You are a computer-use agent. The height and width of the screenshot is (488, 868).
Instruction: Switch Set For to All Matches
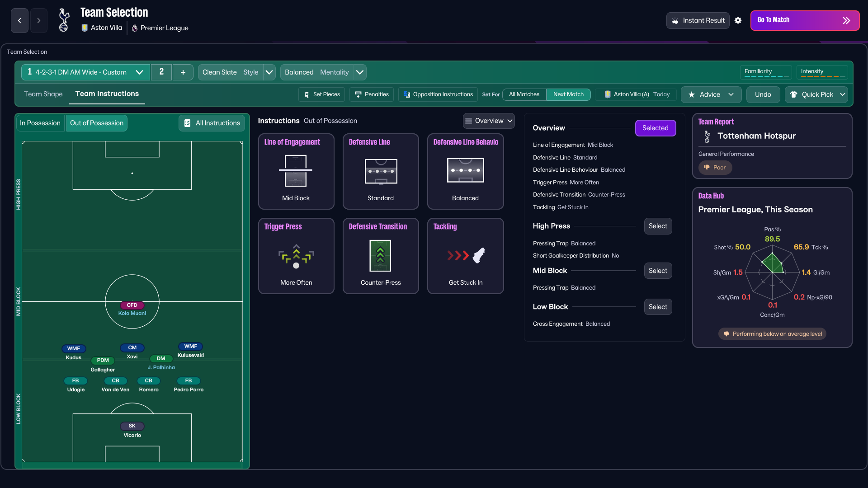[524, 94]
